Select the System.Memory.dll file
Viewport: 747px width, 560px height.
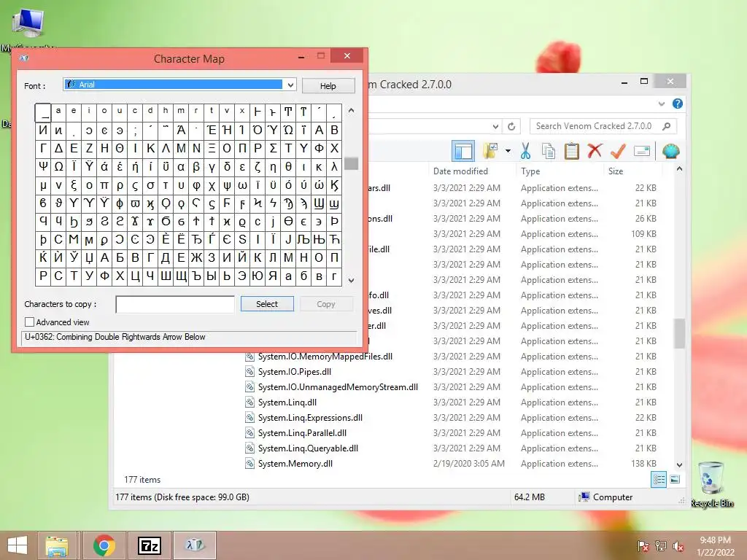(x=295, y=463)
